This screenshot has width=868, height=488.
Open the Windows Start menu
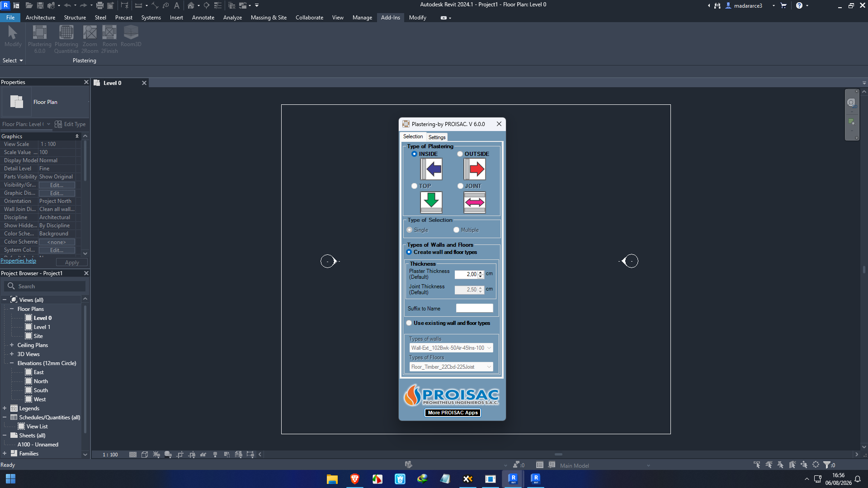point(10,479)
